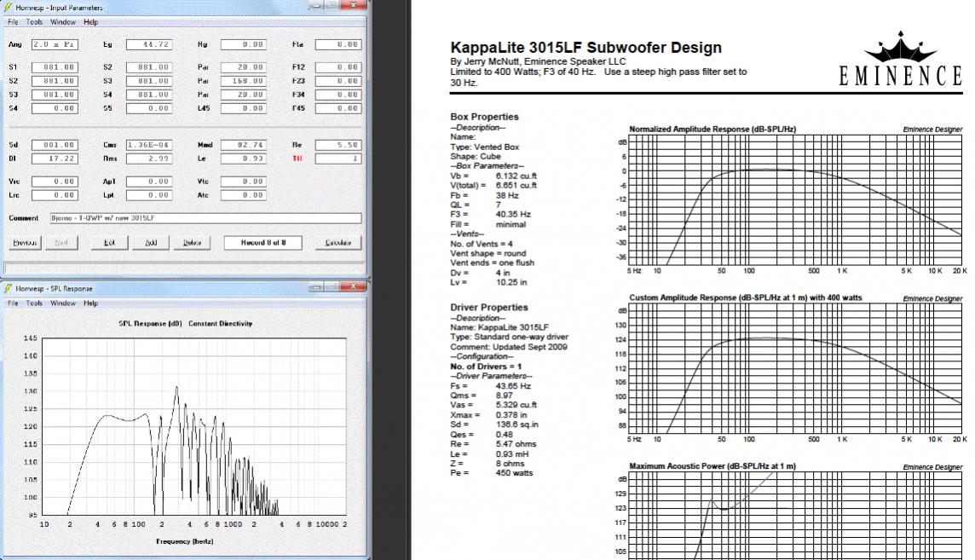
Task: Click the 'Box Properties' heading
Action: [x=484, y=117]
